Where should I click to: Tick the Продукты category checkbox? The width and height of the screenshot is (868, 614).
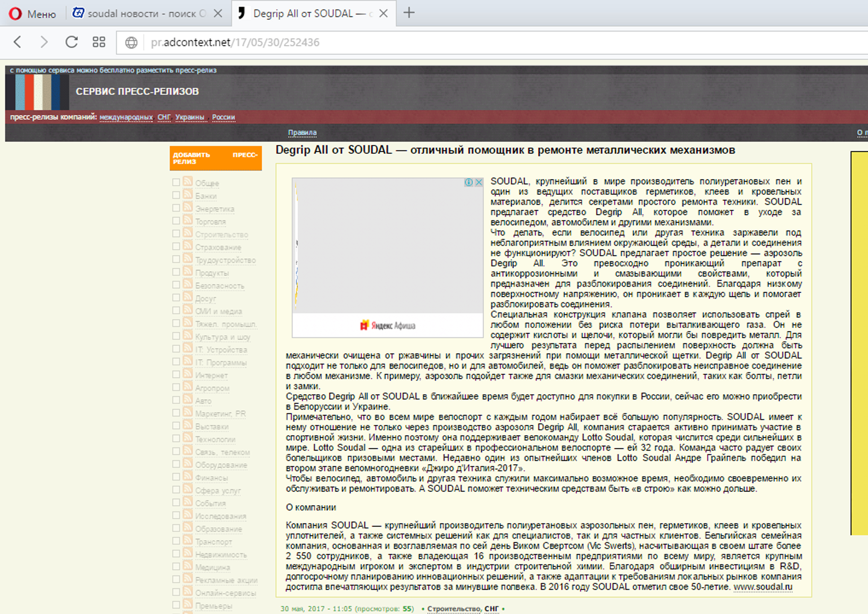tap(176, 272)
